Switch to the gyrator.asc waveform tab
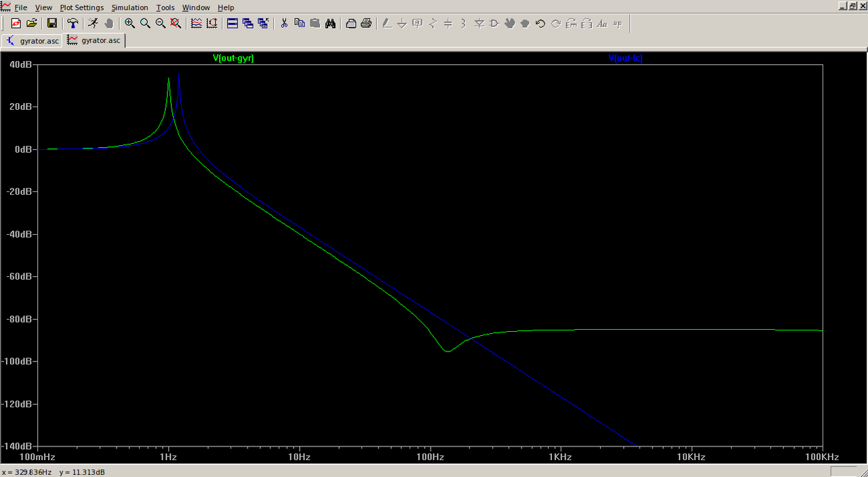The height and width of the screenshot is (477, 868). tap(95, 40)
